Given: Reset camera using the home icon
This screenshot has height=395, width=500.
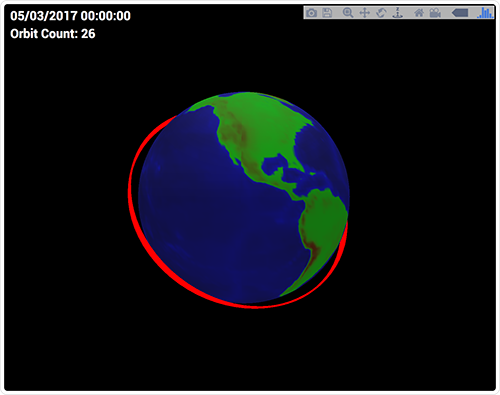Looking at the screenshot, I should click(419, 13).
